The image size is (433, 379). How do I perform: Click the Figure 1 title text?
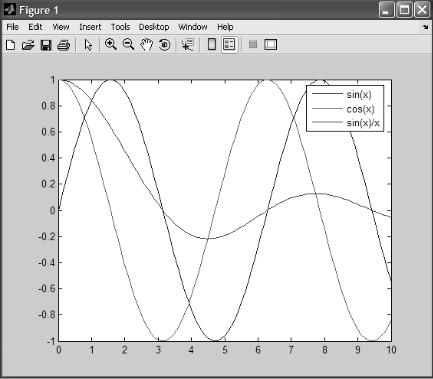(x=39, y=10)
